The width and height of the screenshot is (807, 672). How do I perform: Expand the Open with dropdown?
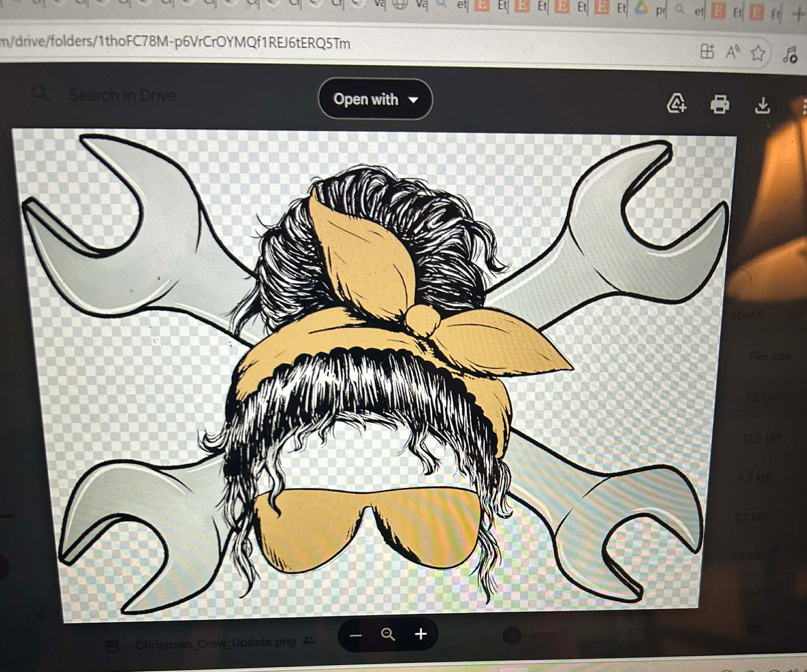[375, 99]
